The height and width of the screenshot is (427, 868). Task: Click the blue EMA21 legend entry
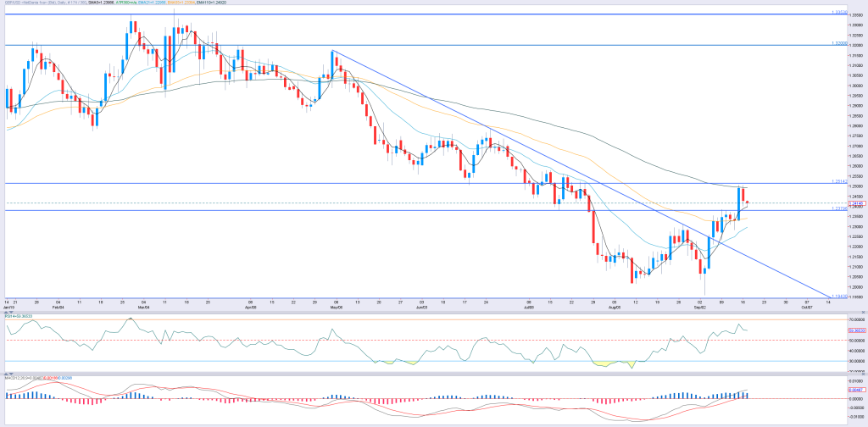pyautogui.click(x=152, y=3)
